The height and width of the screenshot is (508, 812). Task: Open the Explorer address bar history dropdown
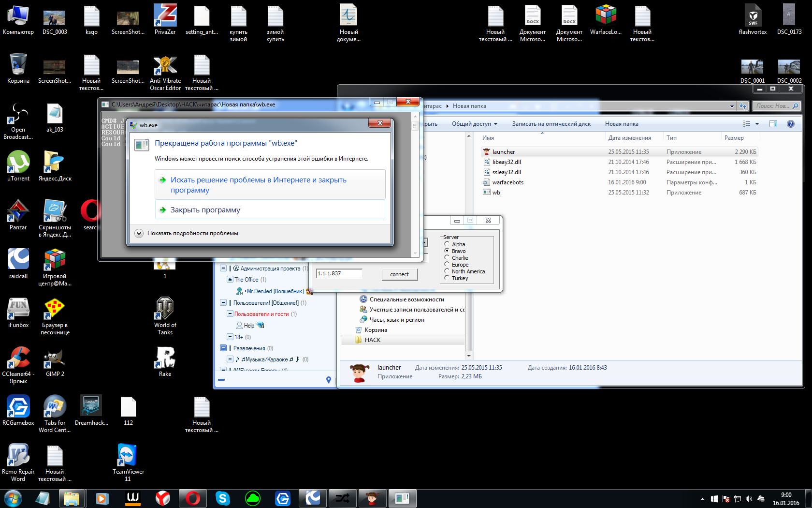[x=732, y=106]
